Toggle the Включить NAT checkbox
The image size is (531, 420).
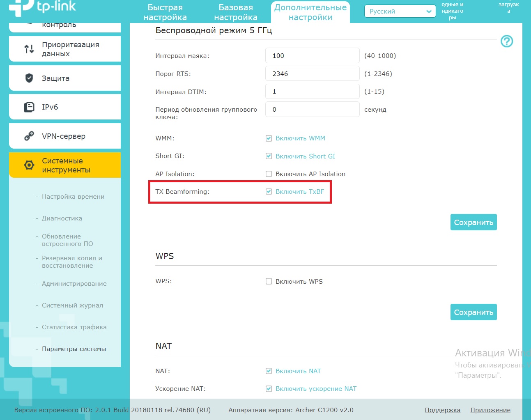pos(269,371)
